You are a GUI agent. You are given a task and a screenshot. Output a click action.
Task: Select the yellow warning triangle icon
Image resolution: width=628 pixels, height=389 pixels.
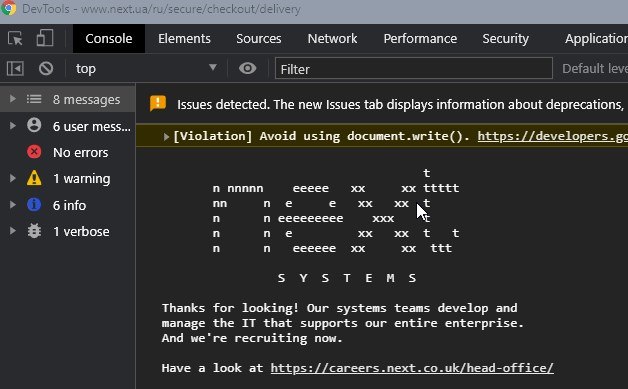[x=34, y=178]
